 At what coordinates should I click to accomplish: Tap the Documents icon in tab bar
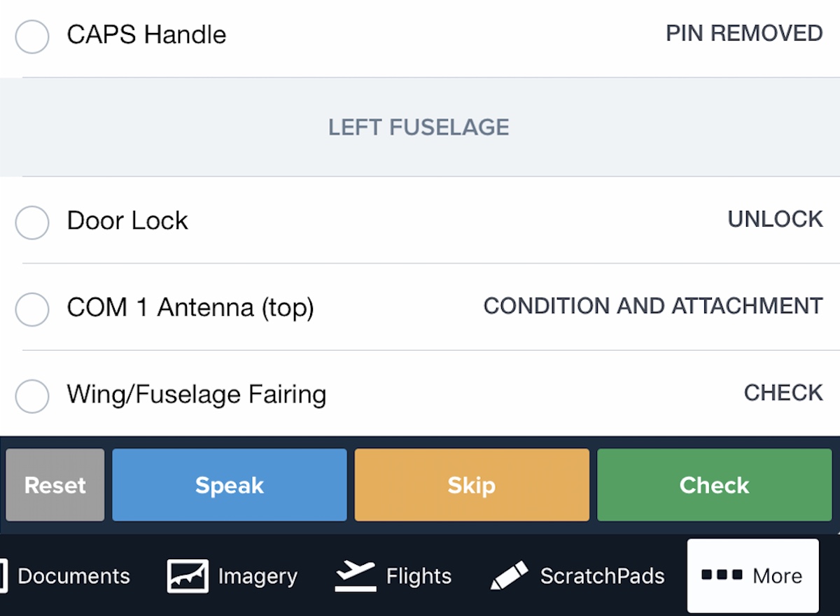click(3, 576)
